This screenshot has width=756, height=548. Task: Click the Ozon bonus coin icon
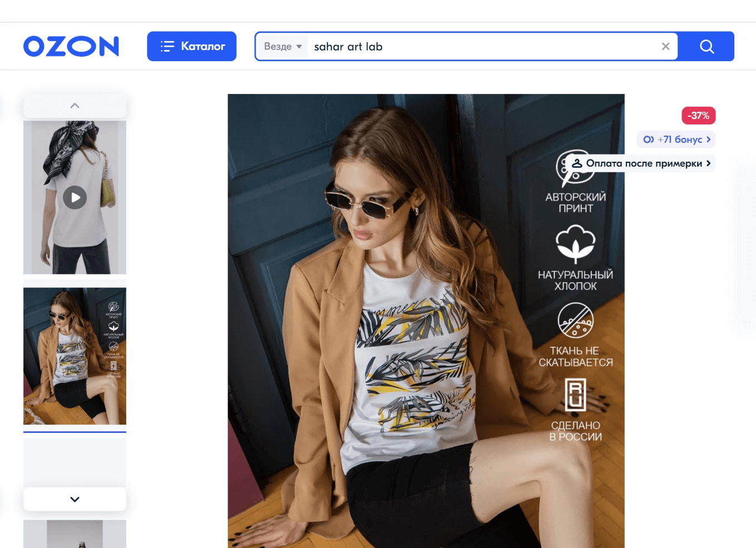(648, 140)
